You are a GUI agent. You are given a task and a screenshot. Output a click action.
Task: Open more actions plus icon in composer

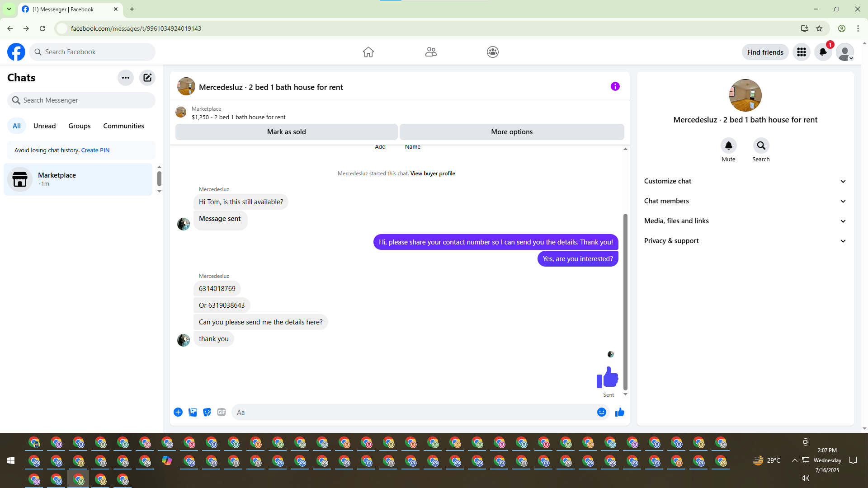(x=178, y=412)
